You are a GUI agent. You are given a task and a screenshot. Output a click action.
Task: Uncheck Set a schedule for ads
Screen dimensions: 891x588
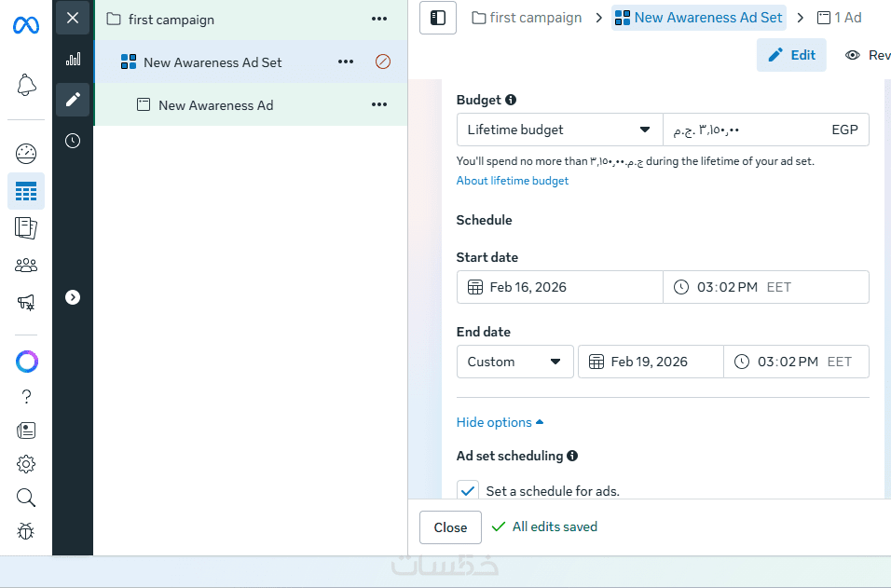click(x=468, y=490)
